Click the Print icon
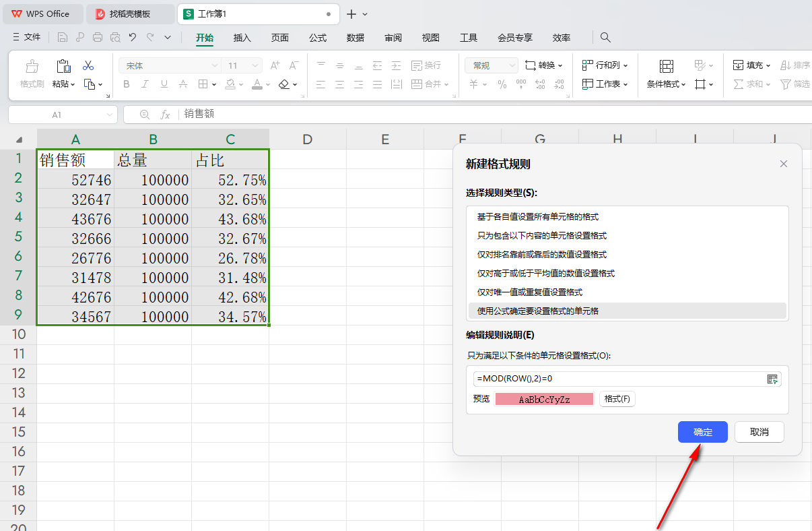This screenshot has width=812, height=531. tap(98, 38)
